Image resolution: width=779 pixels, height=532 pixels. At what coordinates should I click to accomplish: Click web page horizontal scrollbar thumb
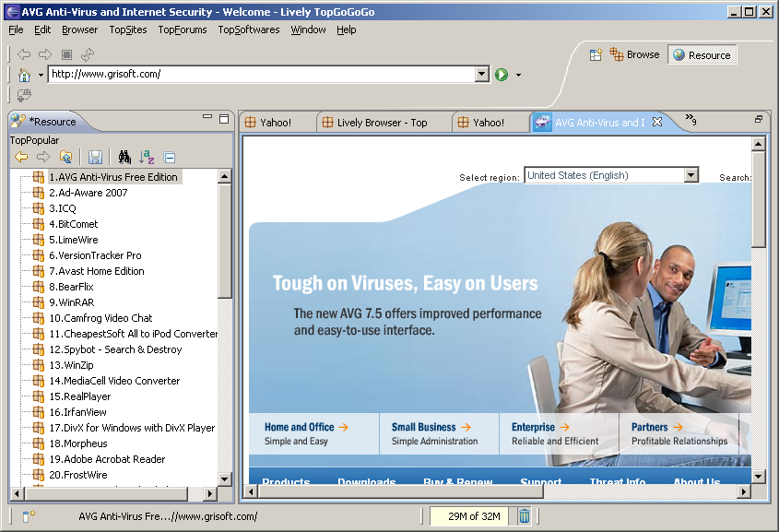pos(401,491)
